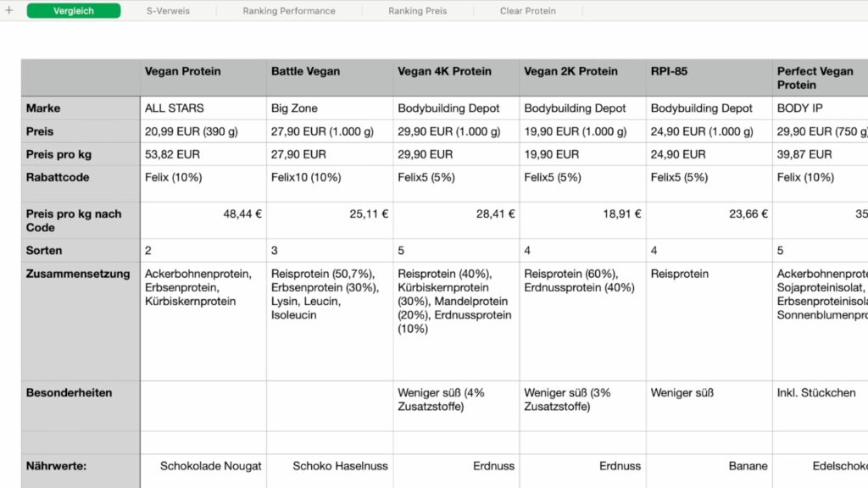The width and height of the screenshot is (868, 488).
Task: Select the Banane flavour cell
Action: (x=709, y=471)
